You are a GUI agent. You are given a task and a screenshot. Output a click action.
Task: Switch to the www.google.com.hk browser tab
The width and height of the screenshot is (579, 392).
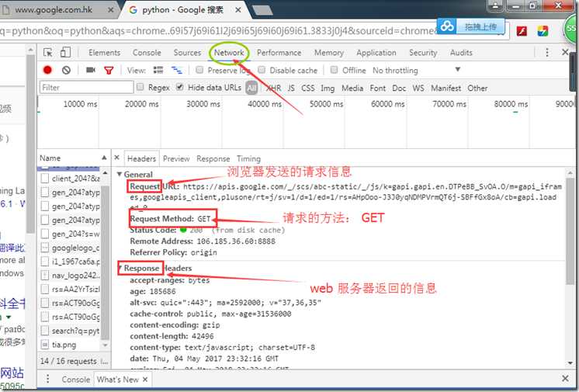coord(57,10)
